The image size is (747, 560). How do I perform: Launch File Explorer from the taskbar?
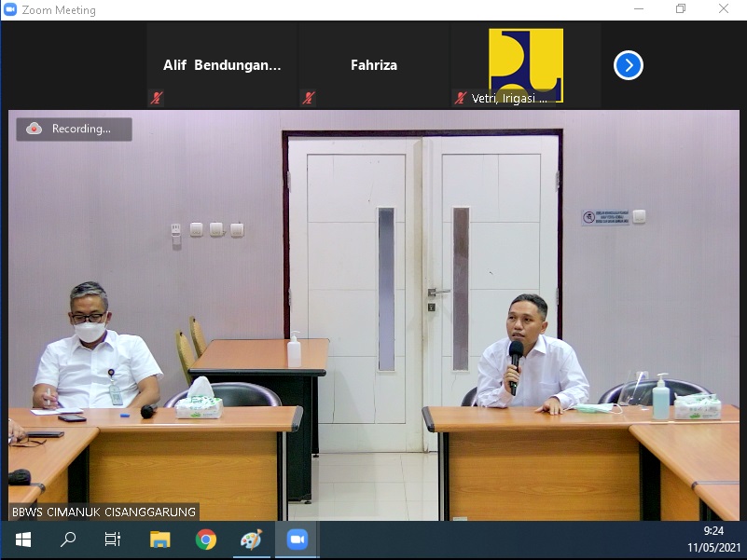tap(159, 540)
